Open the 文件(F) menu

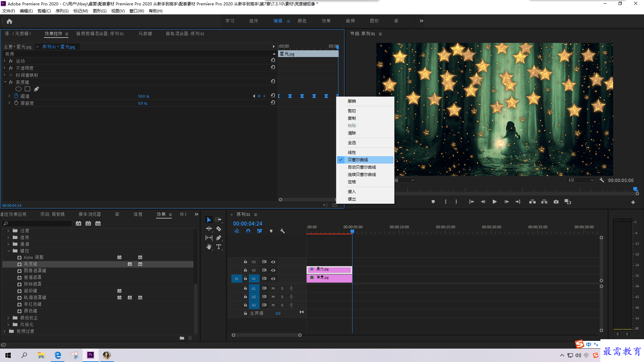click(9, 11)
